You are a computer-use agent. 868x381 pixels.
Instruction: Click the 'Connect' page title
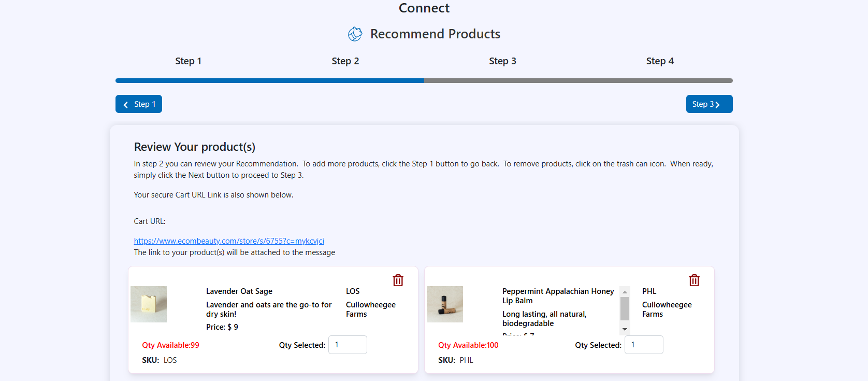click(x=424, y=8)
